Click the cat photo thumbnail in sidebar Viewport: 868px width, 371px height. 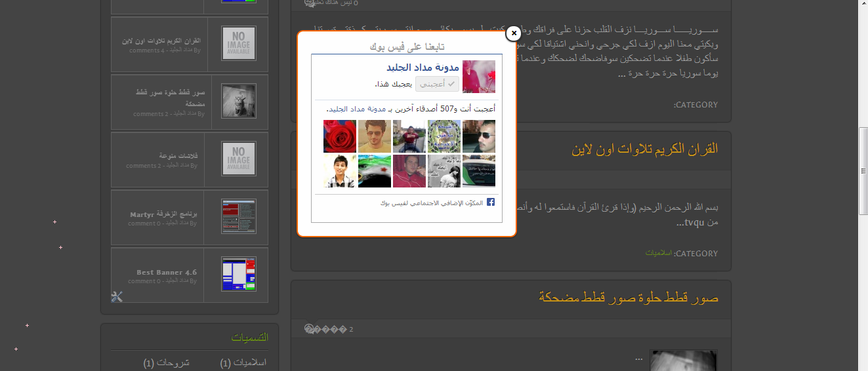click(x=239, y=101)
